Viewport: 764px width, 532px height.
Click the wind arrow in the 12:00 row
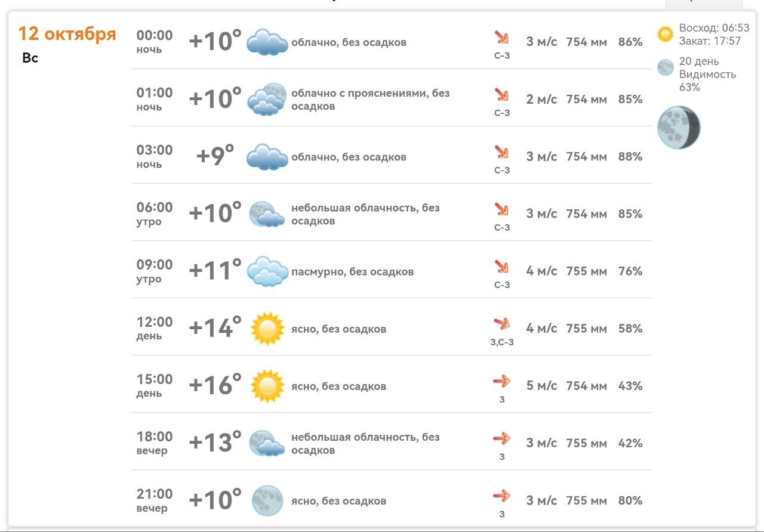coord(501,324)
